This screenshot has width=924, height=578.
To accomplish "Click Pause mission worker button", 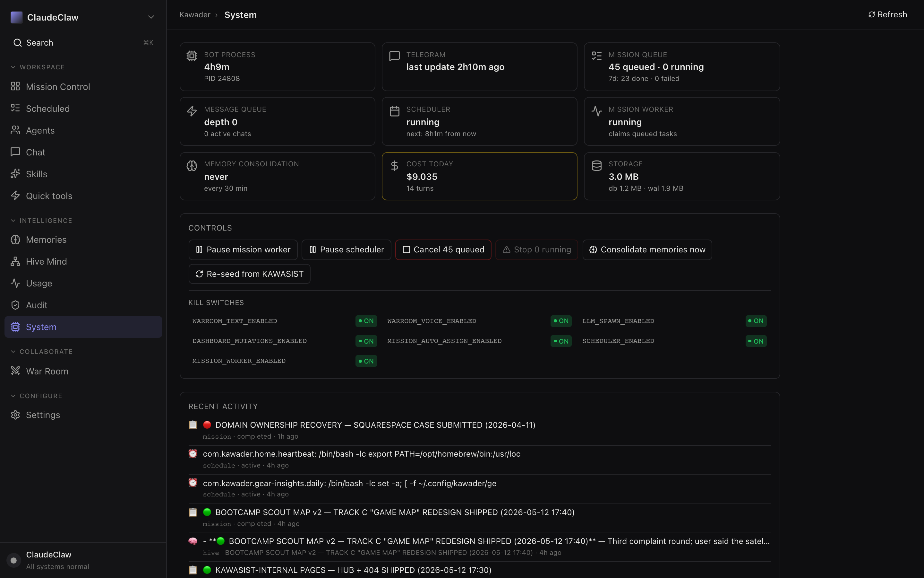I will tap(243, 250).
